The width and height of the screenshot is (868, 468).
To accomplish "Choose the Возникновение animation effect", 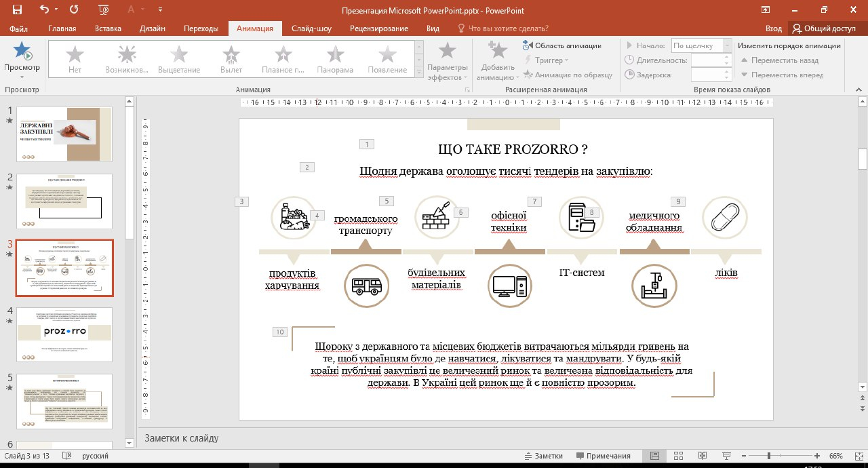I will 127,59.
